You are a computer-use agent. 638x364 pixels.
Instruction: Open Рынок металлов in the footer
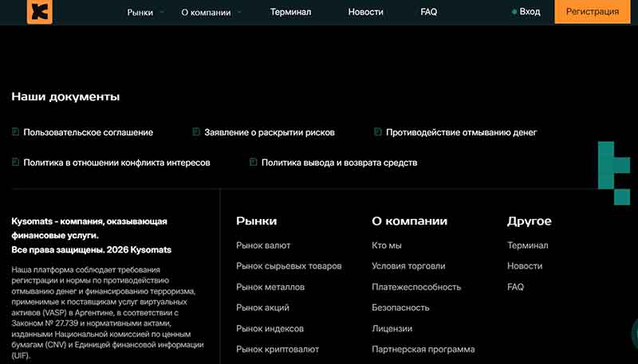tap(270, 287)
